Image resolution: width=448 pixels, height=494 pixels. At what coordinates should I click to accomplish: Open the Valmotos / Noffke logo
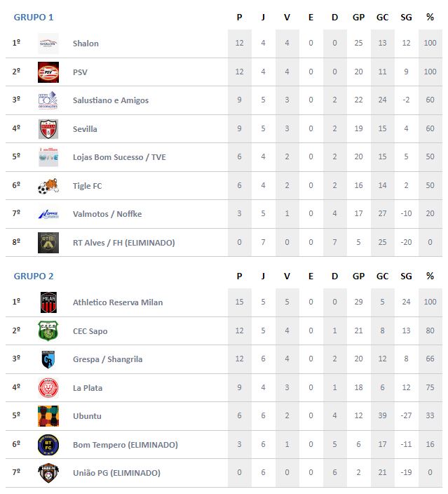pos(48,214)
